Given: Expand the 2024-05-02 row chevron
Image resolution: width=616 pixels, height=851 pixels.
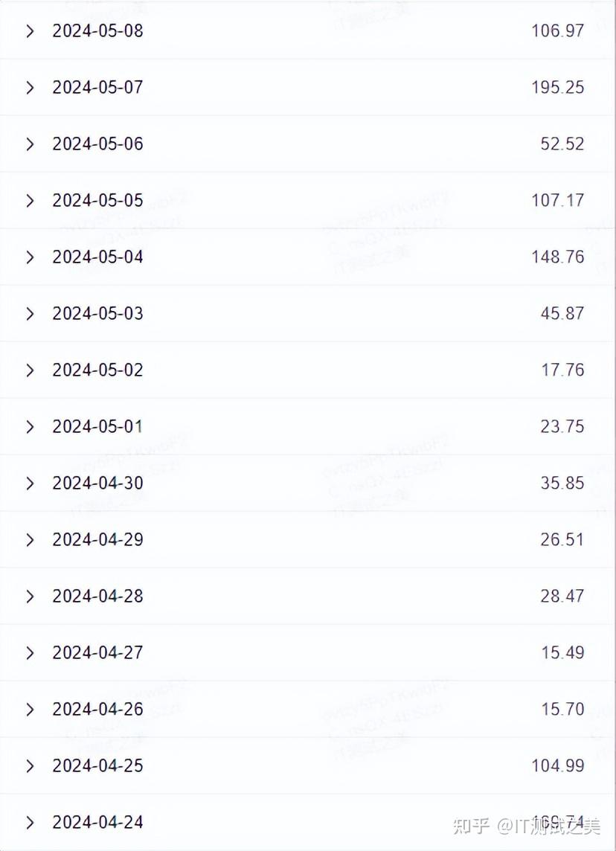Looking at the screenshot, I should pos(30,370).
